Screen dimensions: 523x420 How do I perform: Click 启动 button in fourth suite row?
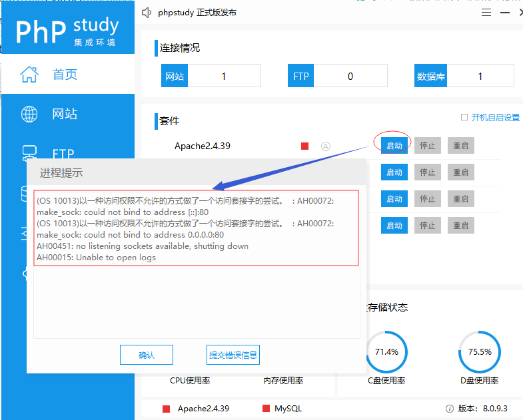tap(394, 226)
